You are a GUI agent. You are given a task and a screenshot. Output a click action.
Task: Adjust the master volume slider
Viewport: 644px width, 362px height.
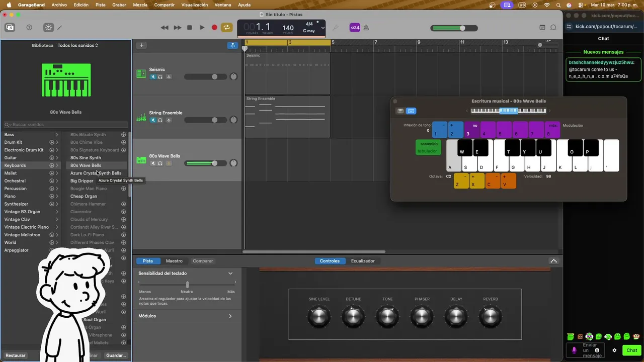(454, 28)
